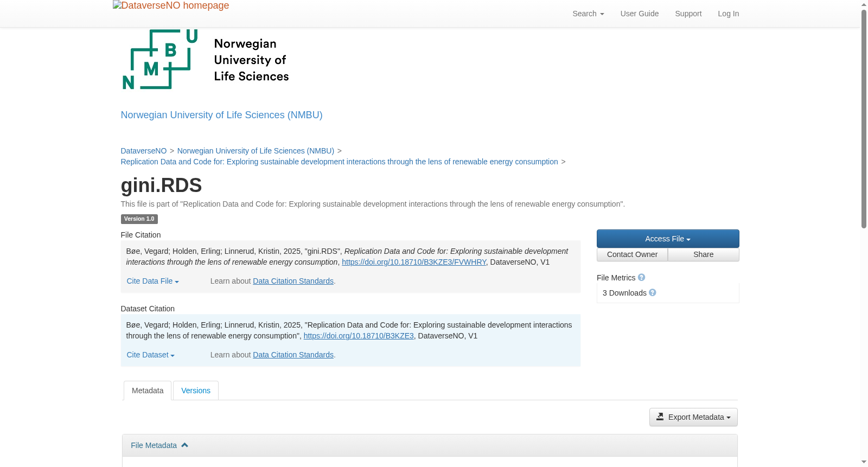Click the File Metrics help icon
Viewport: 868px width, 467px height.
pos(641,277)
